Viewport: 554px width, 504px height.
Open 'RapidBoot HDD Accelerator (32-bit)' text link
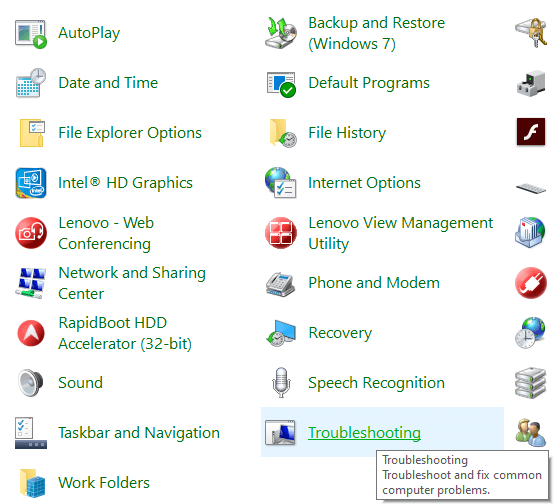(125, 333)
